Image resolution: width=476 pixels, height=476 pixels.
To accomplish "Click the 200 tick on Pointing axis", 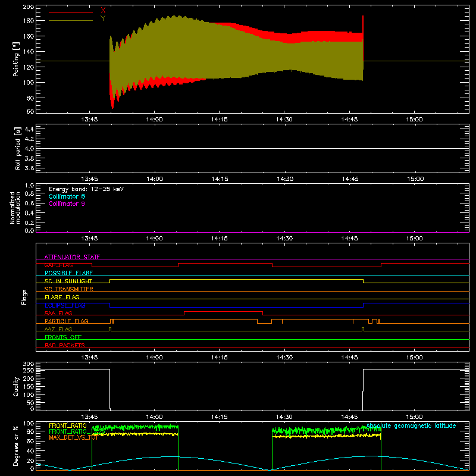I will coord(29,7).
